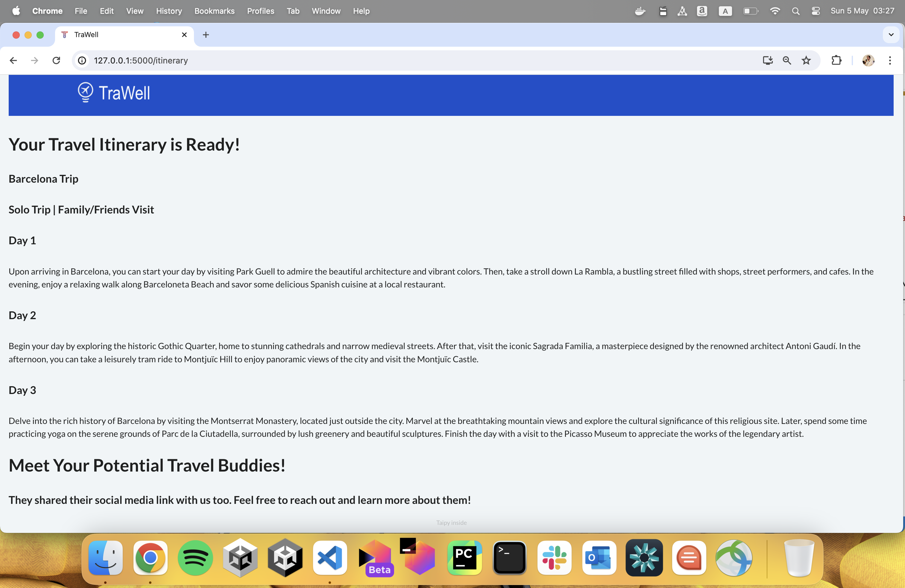Screen dimensions: 905x588
Task: Launch Slack from the dock
Action: coord(554,557)
